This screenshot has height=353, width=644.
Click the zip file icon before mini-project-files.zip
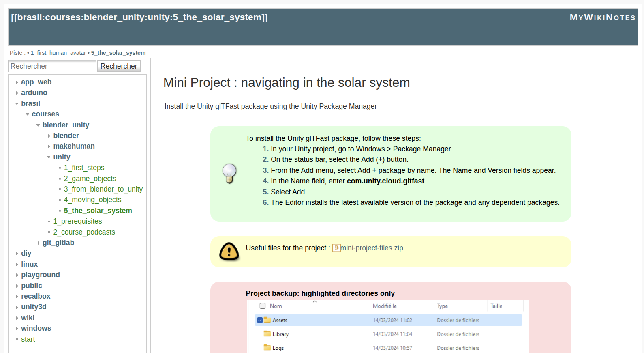coord(336,248)
